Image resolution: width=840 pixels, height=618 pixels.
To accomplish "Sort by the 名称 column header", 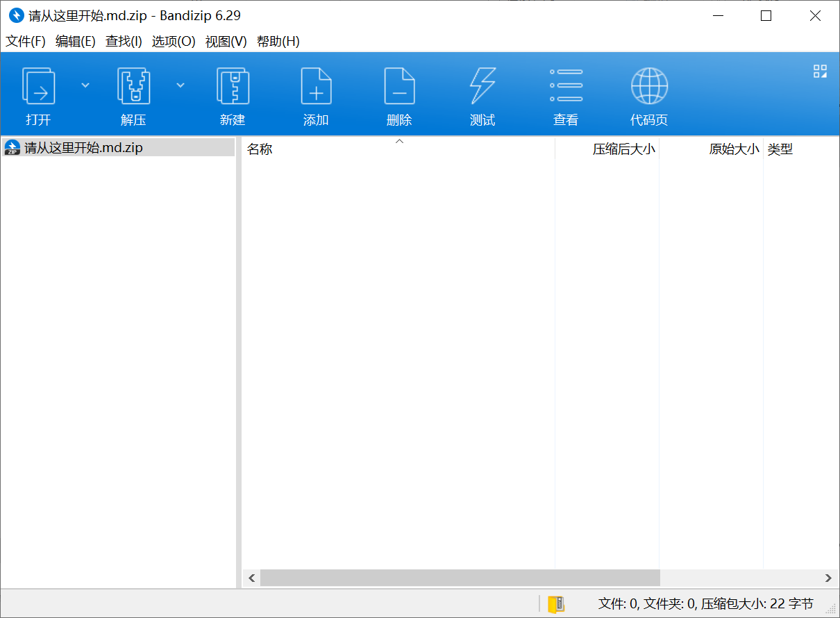I will pos(398,149).
